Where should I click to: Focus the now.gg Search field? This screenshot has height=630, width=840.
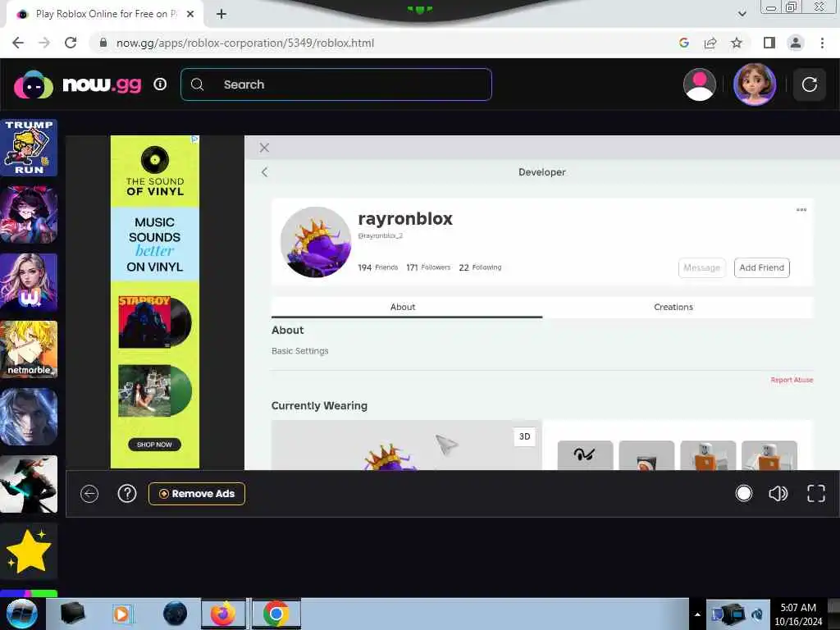click(x=336, y=84)
